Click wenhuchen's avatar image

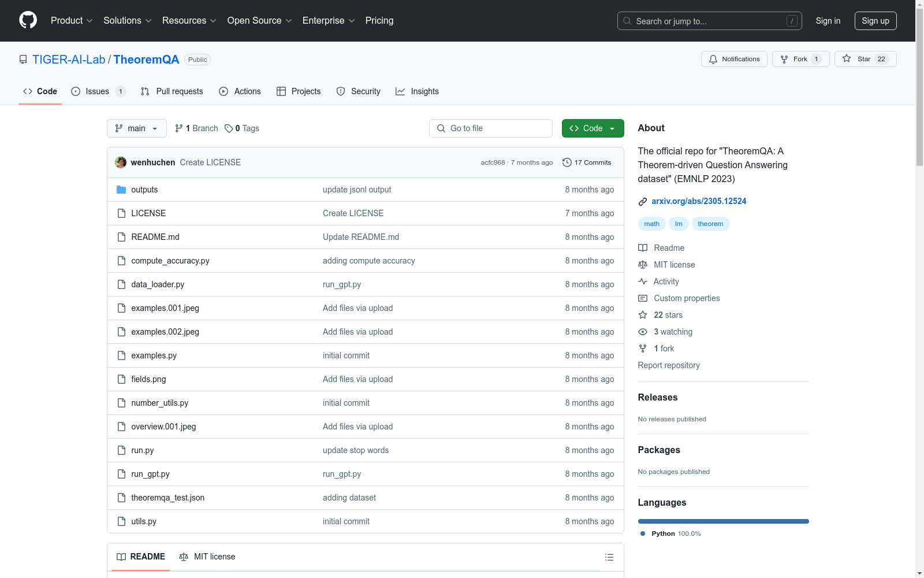pyautogui.click(x=121, y=162)
